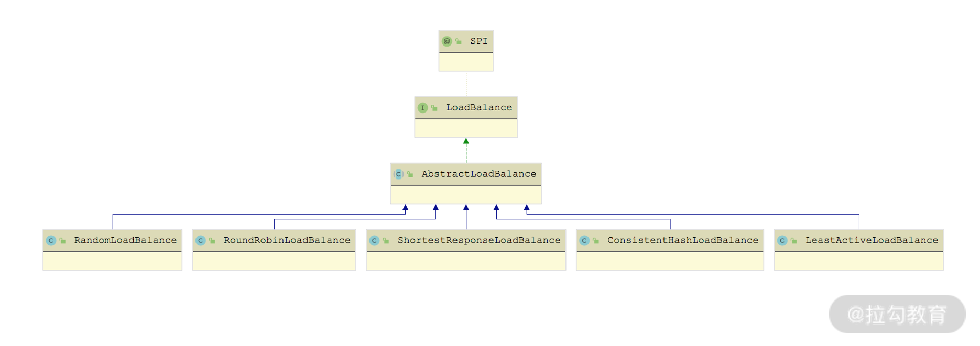
Task: Click the empty body of the AbstractLoadBalance box
Action: point(466,195)
